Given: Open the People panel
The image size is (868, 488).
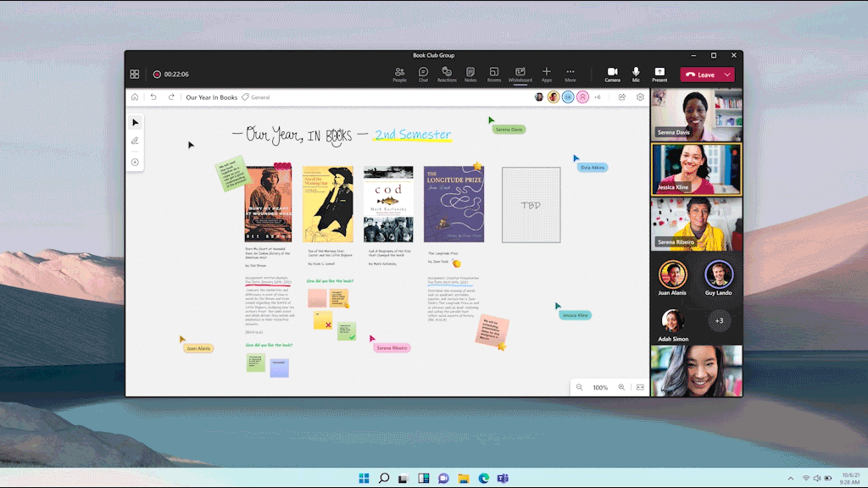Looking at the screenshot, I should [399, 75].
